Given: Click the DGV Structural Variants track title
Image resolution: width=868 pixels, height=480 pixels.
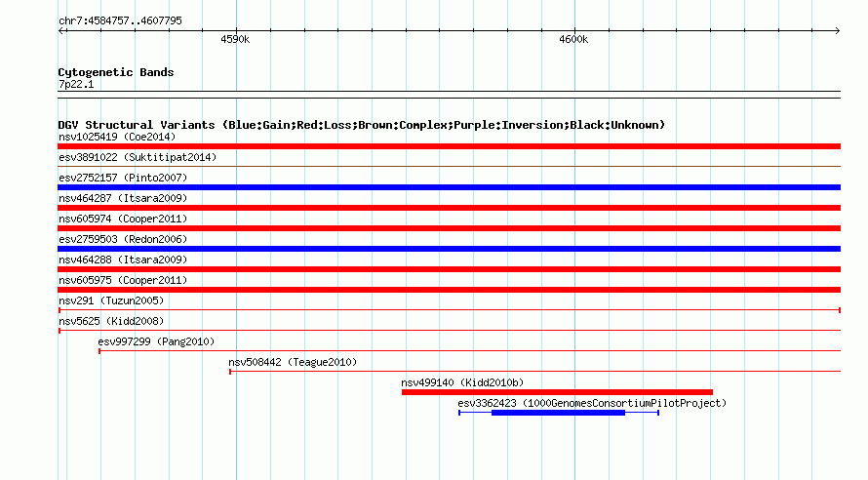Looking at the screenshot, I should tap(362, 125).
